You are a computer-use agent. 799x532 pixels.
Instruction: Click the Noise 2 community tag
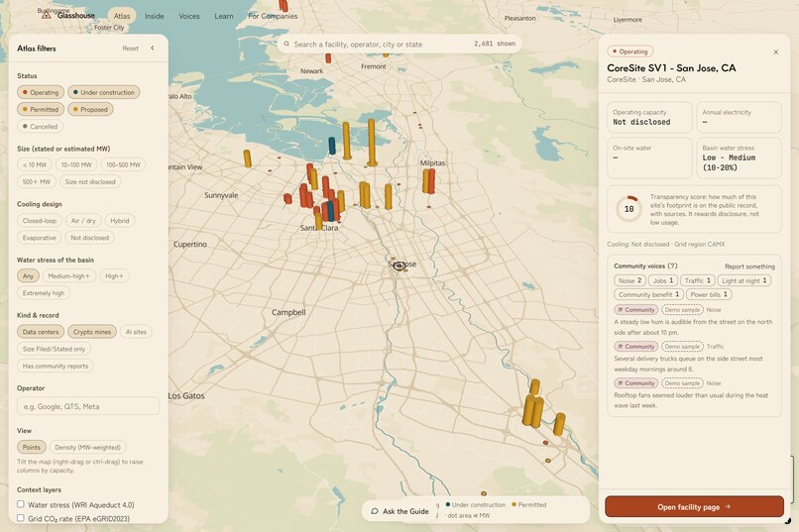coord(629,280)
